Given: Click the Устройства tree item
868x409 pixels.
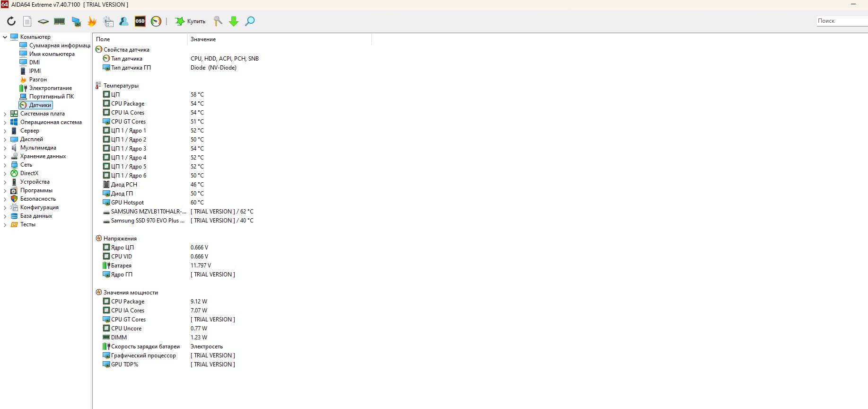Looking at the screenshot, I should [x=35, y=182].
